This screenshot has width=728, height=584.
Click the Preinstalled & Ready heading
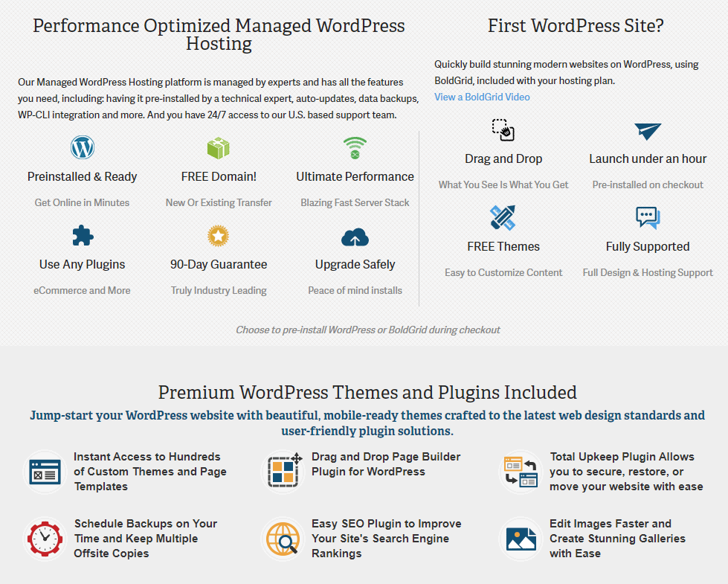click(x=83, y=176)
